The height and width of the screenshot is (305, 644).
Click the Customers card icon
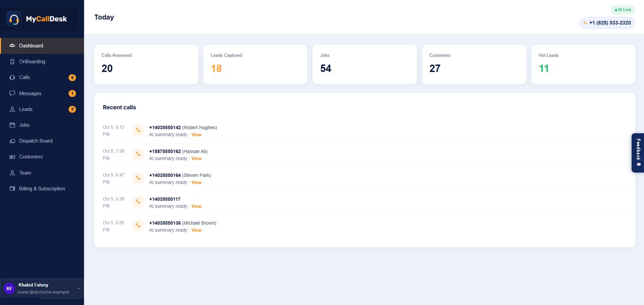coord(12,157)
